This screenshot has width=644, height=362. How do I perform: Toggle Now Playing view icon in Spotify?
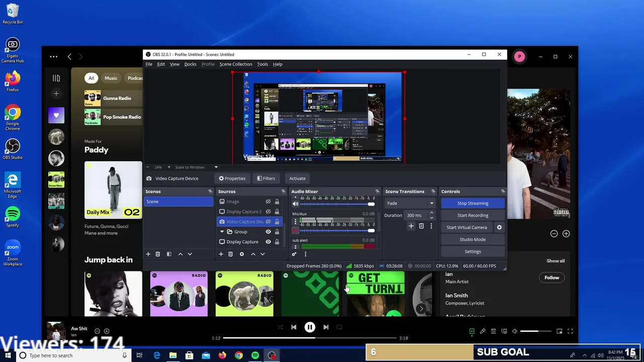click(x=471, y=331)
